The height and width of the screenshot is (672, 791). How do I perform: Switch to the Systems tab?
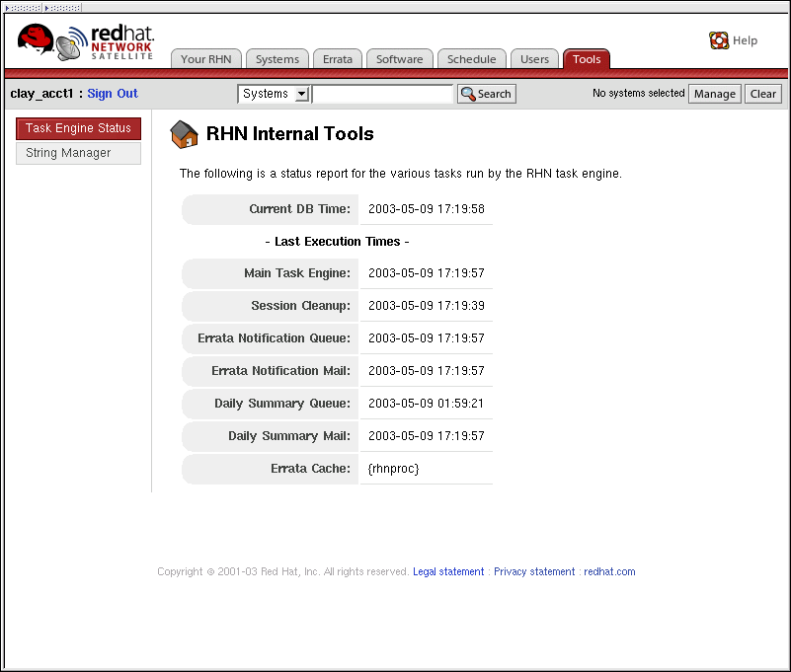pyautogui.click(x=277, y=59)
